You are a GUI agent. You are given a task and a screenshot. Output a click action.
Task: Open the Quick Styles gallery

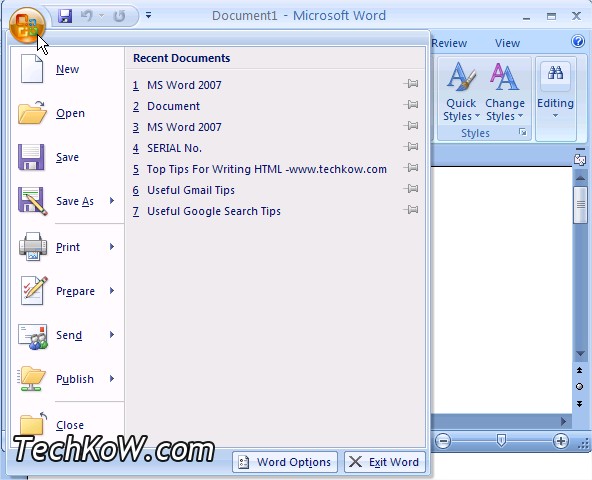click(461, 91)
